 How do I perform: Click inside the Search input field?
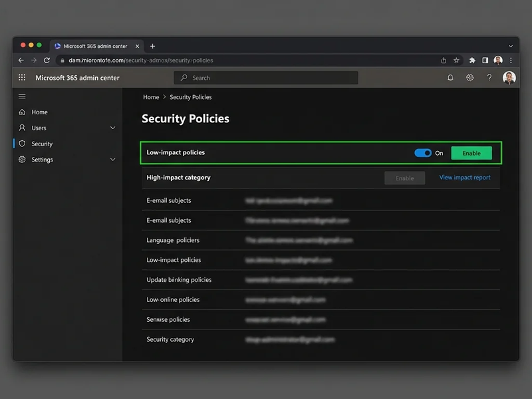266,78
